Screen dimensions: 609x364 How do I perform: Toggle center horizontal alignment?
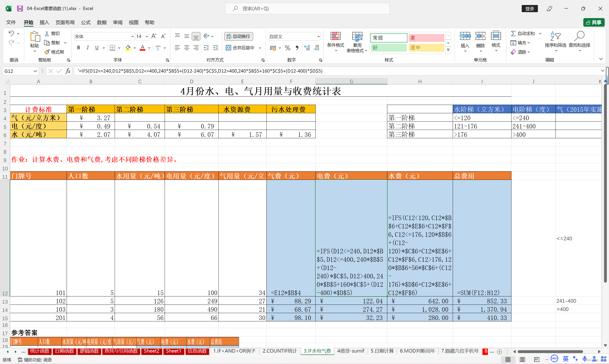click(187, 48)
